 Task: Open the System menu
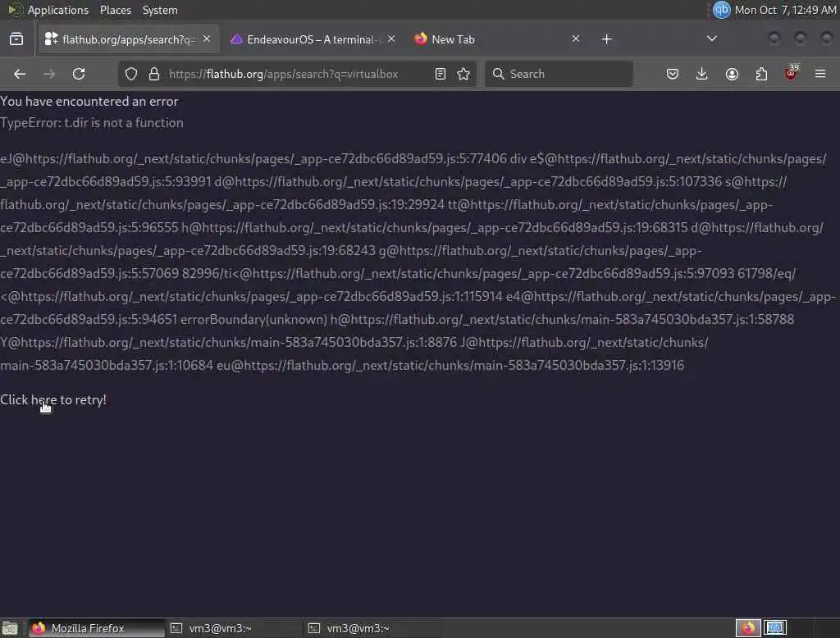[x=160, y=10]
